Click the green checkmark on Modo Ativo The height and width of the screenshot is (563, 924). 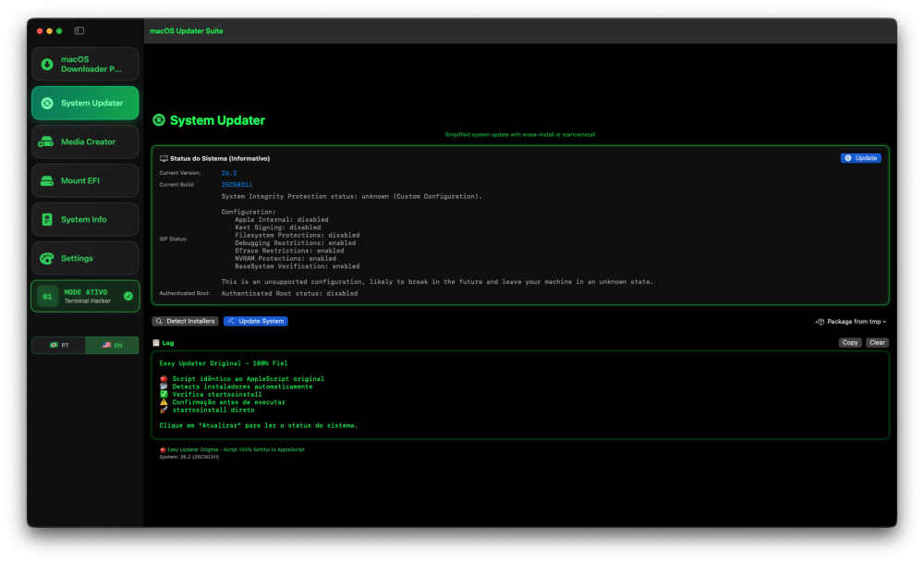coord(128,297)
